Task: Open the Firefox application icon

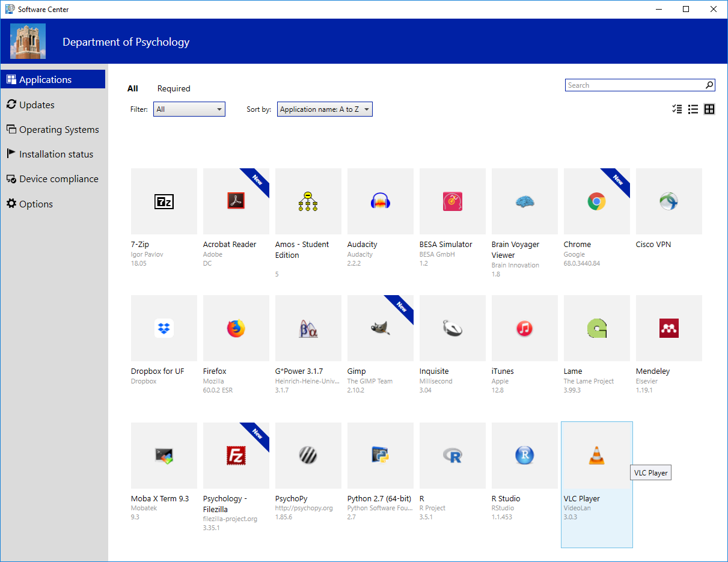Action: click(x=236, y=328)
